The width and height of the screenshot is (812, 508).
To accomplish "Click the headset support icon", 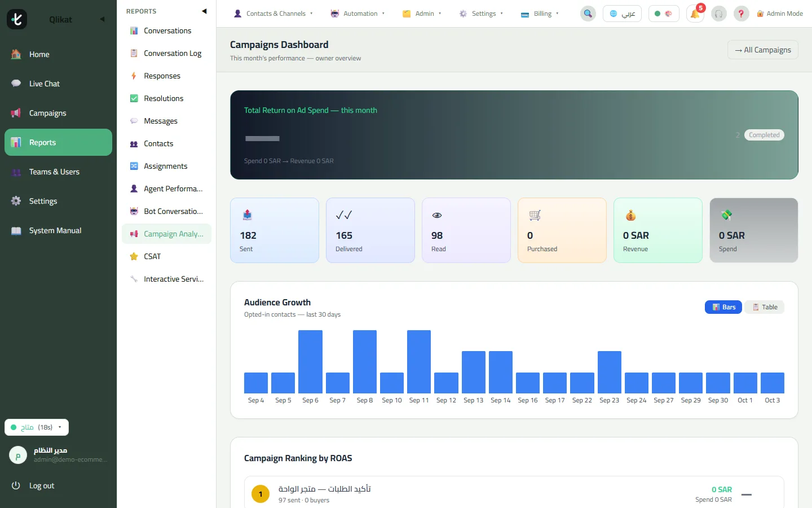I will point(718,14).
